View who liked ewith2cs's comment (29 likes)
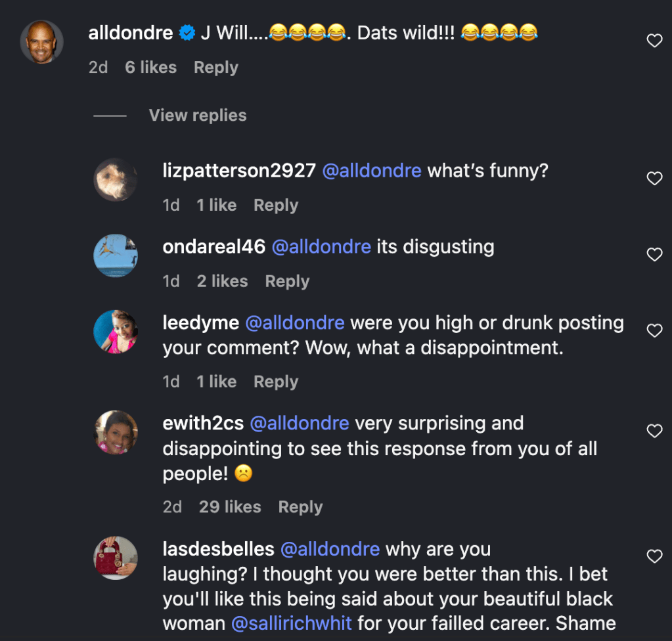The height and width of the screenshot is (641, 672). point(230,507)
